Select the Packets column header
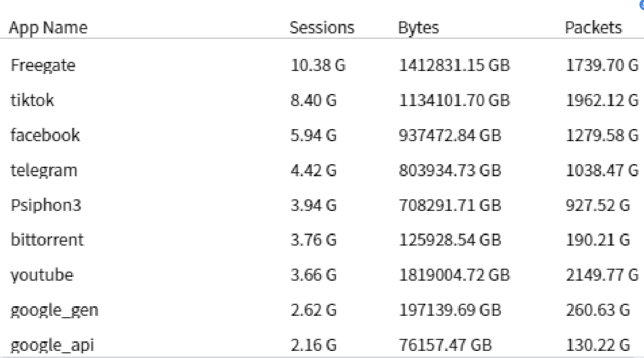The image size is (644, 358). point(593,28)
